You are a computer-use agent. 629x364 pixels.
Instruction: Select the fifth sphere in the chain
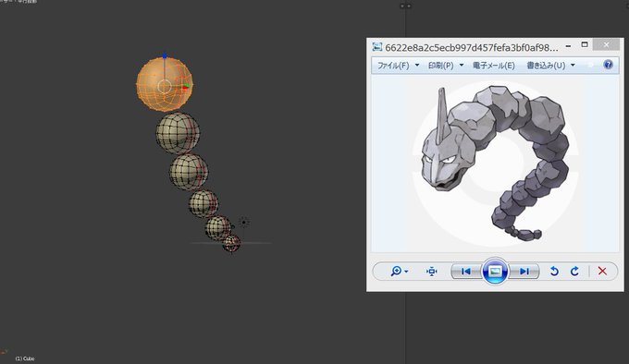coord(218,228)
